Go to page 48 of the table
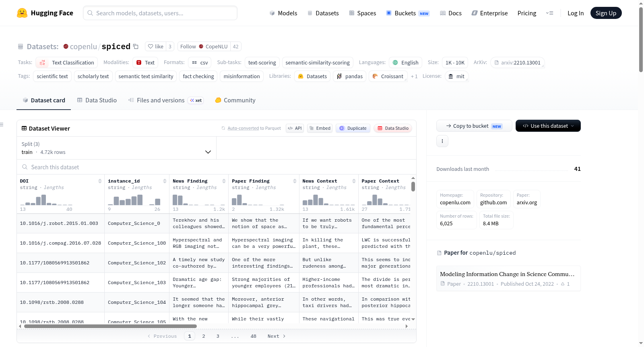Screen dimensions: 644x347 point(254,336)
